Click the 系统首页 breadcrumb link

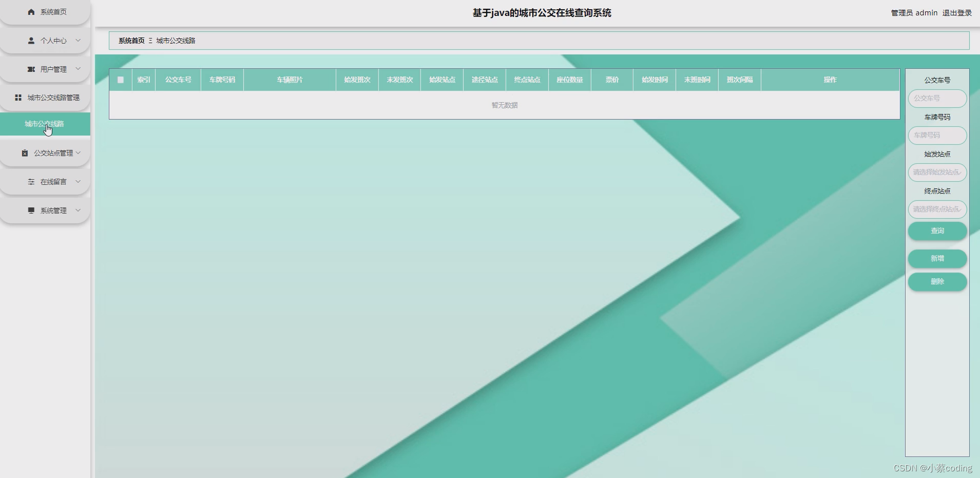pos(131,41)
